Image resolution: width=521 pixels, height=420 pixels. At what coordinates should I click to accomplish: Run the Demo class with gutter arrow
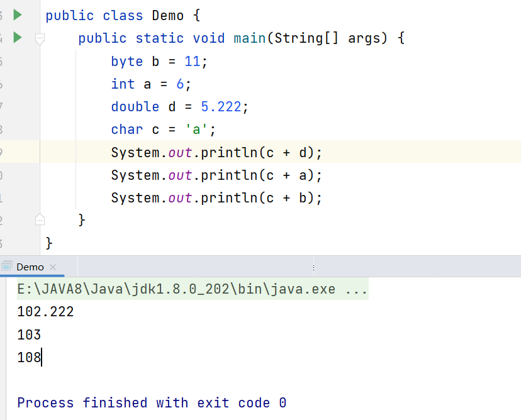point(18,15)
